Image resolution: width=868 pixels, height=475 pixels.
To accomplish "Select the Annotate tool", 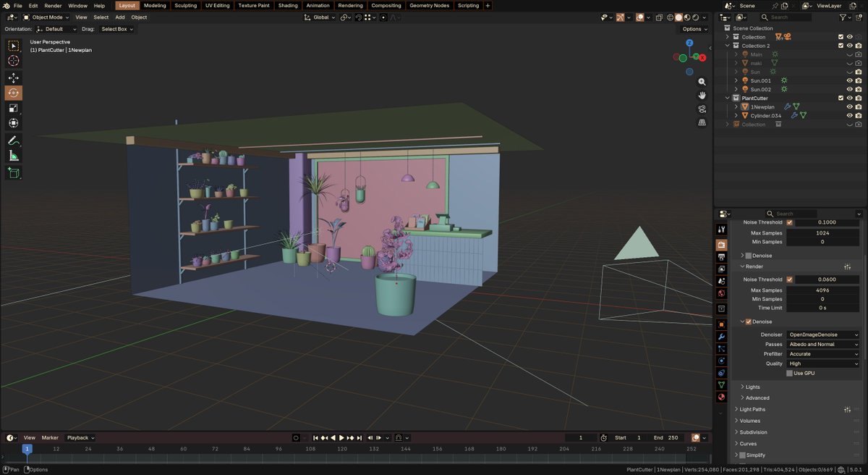I will click(14, 140).
